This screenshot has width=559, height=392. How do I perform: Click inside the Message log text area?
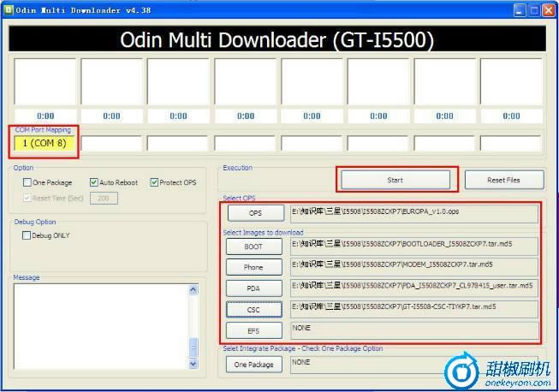pyautogui.click(x=101, y=326)
